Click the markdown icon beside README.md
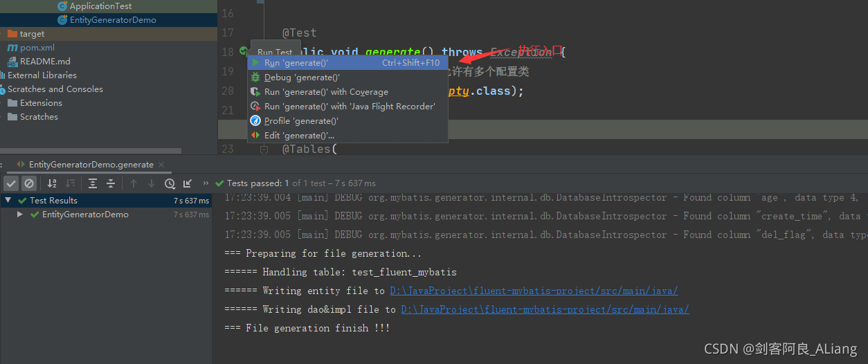The height and width of the screenshot is (364, 868). pos(12,62)
